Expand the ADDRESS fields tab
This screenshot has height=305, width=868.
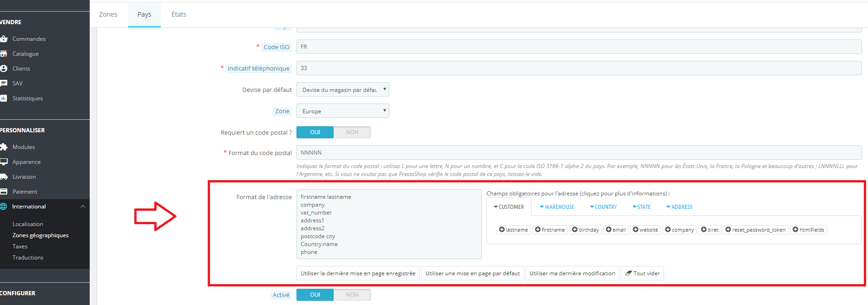679,207
